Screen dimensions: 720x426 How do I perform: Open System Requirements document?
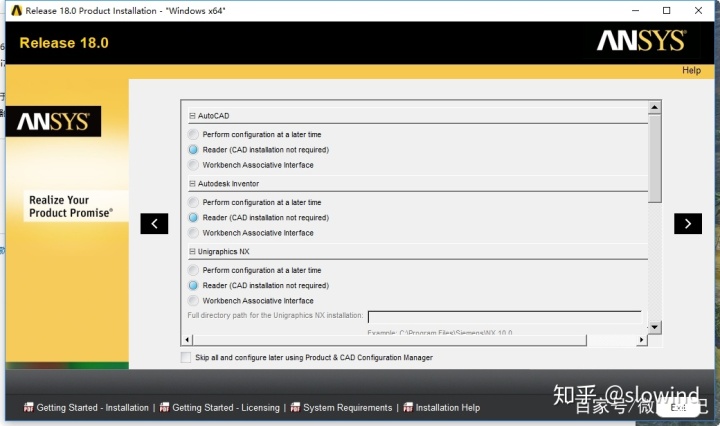(348, 408)
